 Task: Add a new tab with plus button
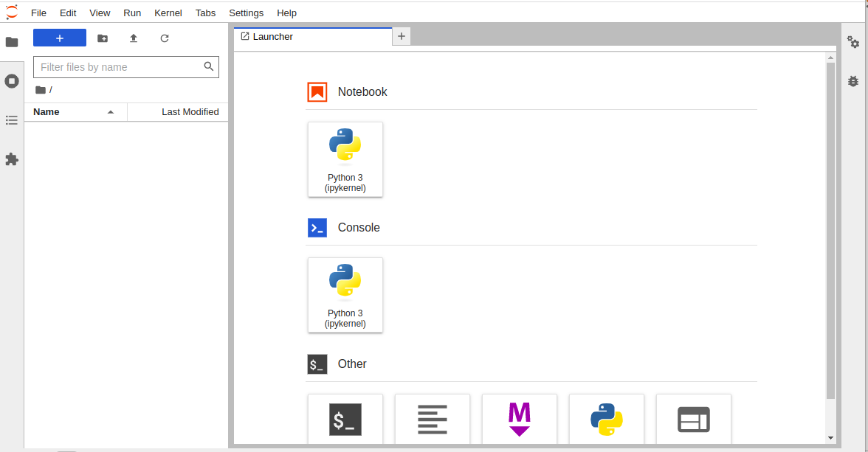[402, 36]
